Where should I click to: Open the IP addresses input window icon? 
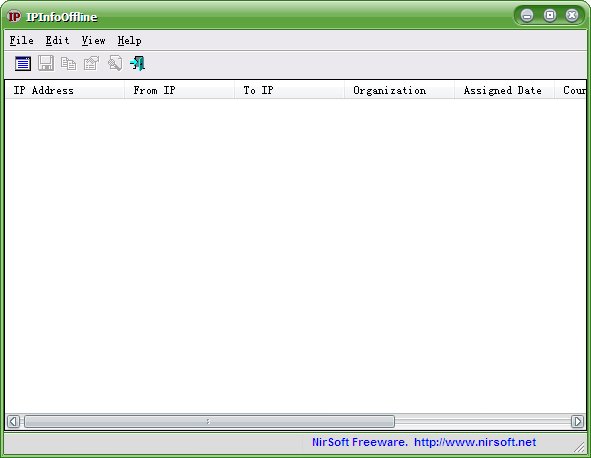pyautogui.click(x=23, y=63)
